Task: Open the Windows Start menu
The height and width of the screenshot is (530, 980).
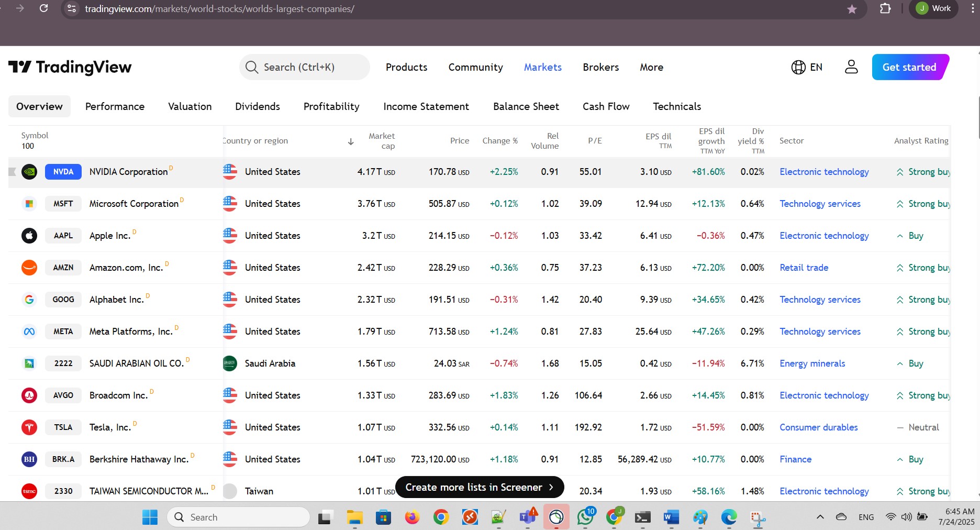Action: (150, 517)
